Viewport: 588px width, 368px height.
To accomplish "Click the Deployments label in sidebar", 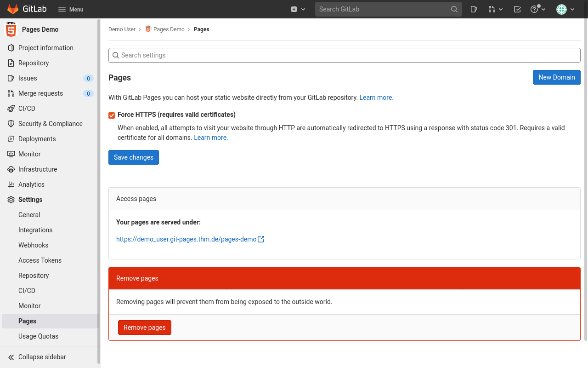I will [x=37, y=139].
